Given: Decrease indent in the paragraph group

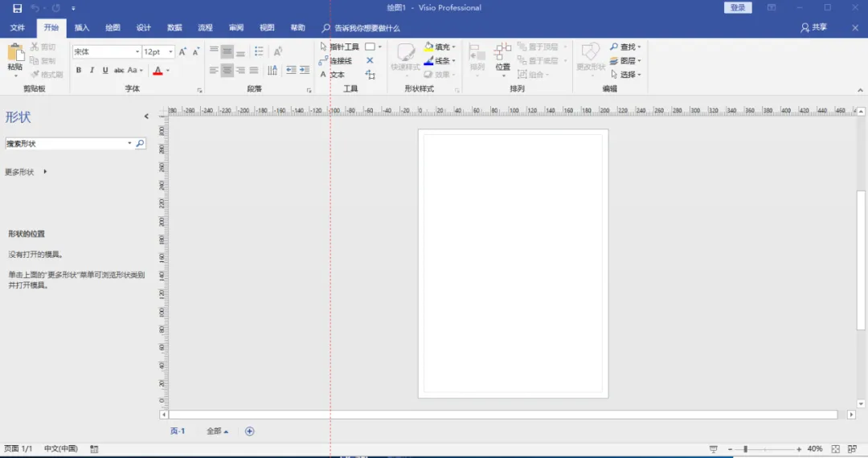Looking at the screenshot, I should point(291,70).
